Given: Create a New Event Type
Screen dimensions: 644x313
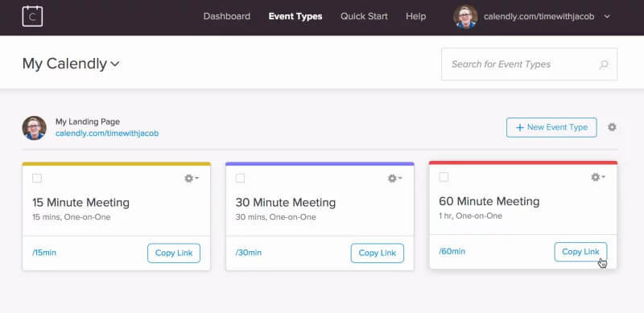Looking at the screenshot, I should (x=551, y=127).
